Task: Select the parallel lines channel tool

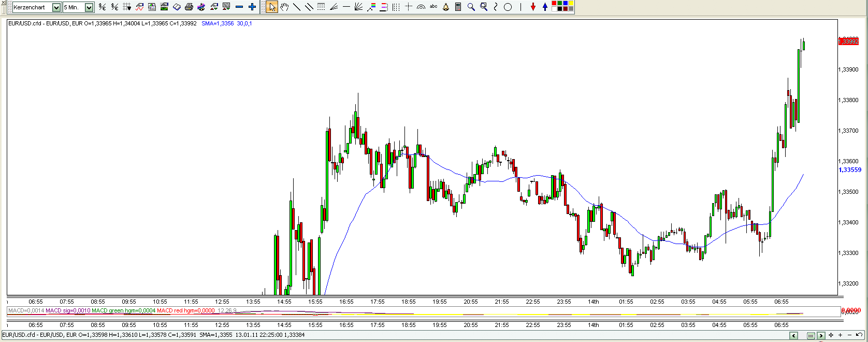Action: [309, 7]
